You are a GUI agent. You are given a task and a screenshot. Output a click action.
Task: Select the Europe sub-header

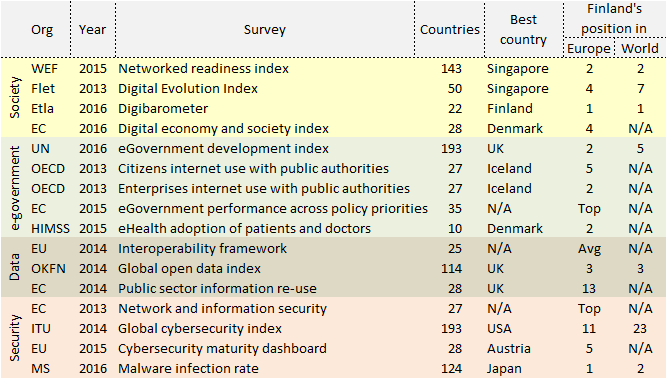point(589,48)
